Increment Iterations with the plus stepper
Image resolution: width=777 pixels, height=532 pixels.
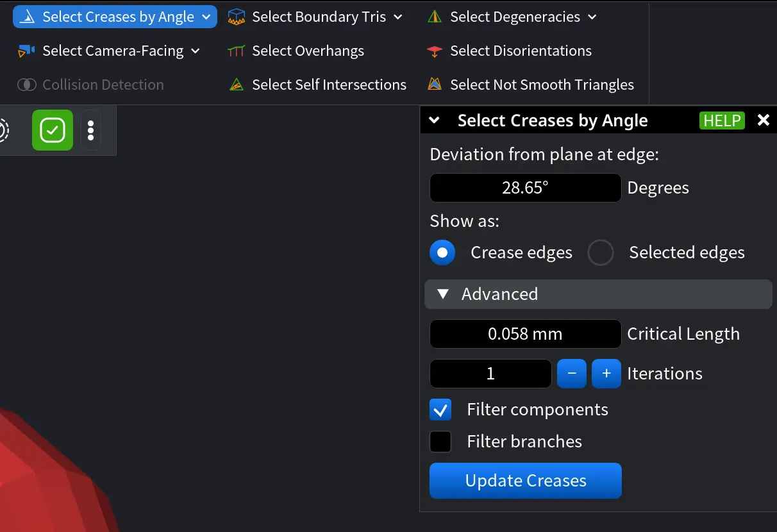pos(606,374)
